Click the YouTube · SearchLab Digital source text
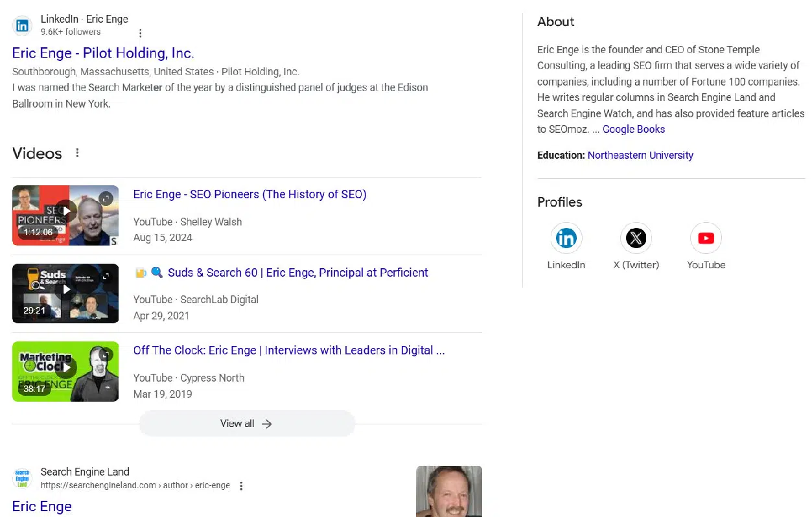Image resolution: width=812 pixels, height=517 pixels. 196,299
